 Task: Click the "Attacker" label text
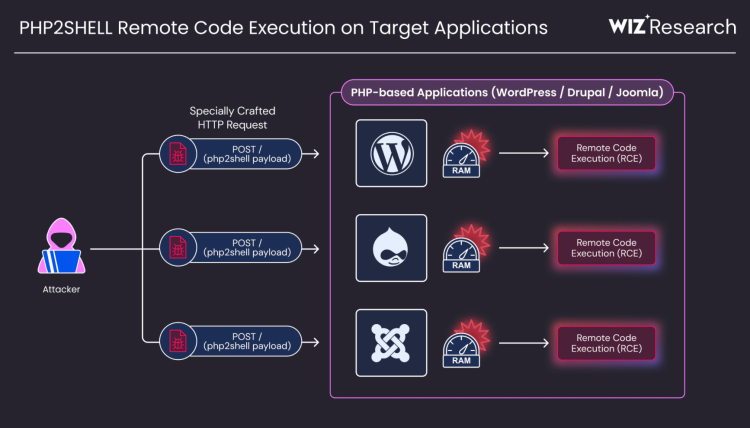[61, 289]
